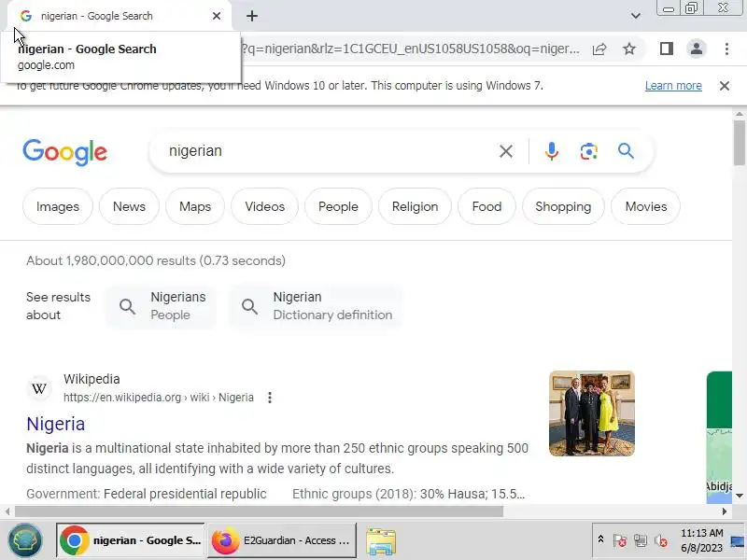This screenshot has width=747, height=560.
Task: Select the Movies filter chip
Action: [x=646, y=206]
